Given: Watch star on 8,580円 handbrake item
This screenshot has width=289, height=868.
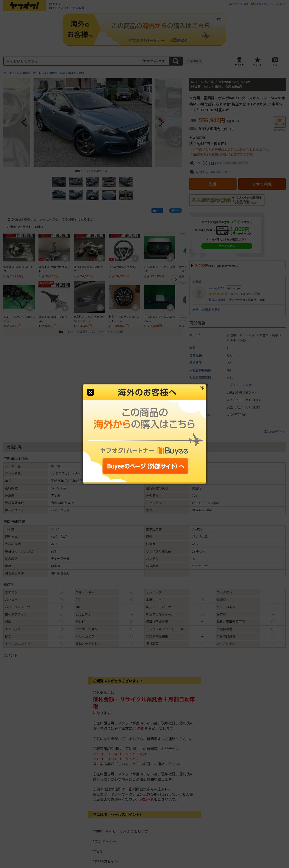Looking at the screenshot, I should click(65, 308).
